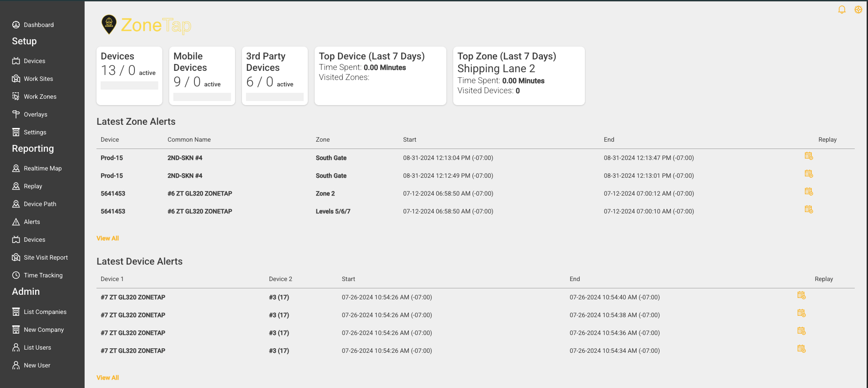868x388 pixels.
Task: Click the Devices 13 / 0 active card
Action: (x=129, y=76)
